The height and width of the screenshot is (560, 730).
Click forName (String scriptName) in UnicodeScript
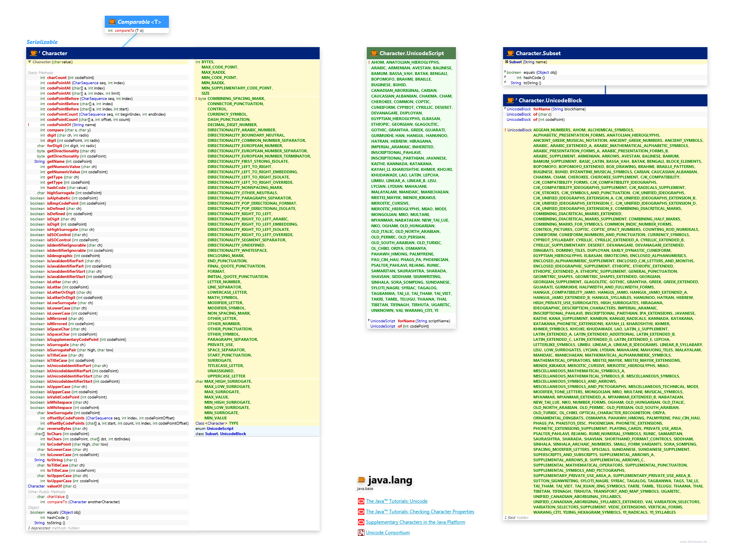pyautogui.click(x=424, y=321)
